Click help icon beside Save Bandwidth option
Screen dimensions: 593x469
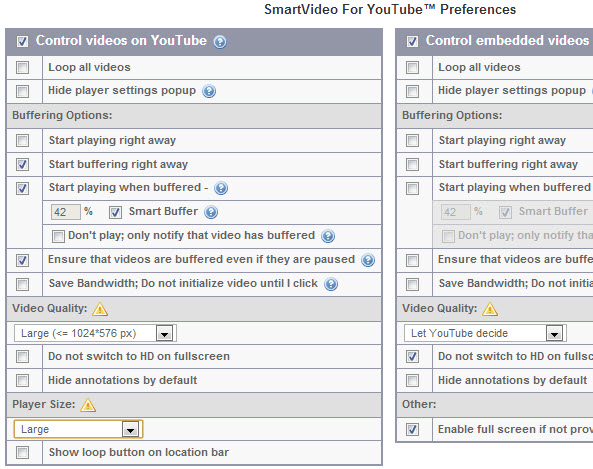[331, 284]
